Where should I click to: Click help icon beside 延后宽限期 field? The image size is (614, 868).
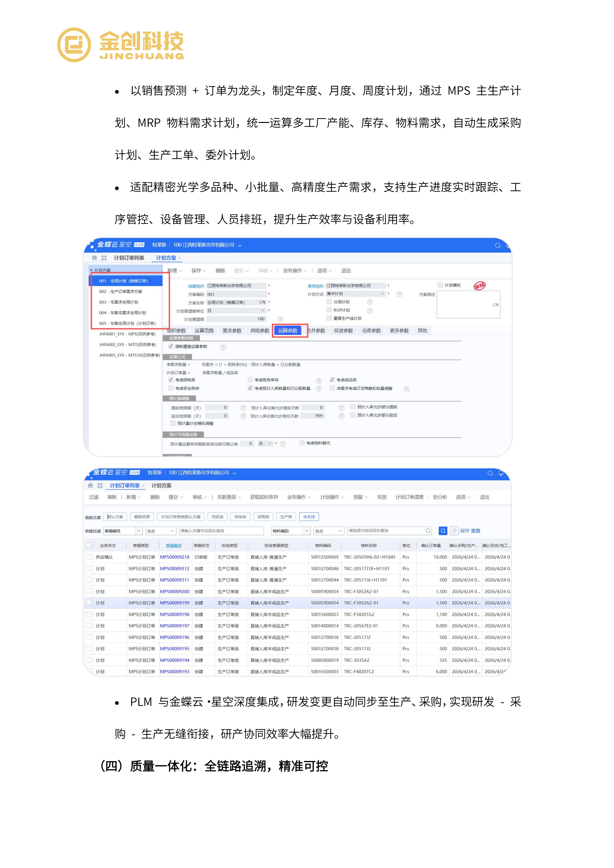tap(243, 416)
